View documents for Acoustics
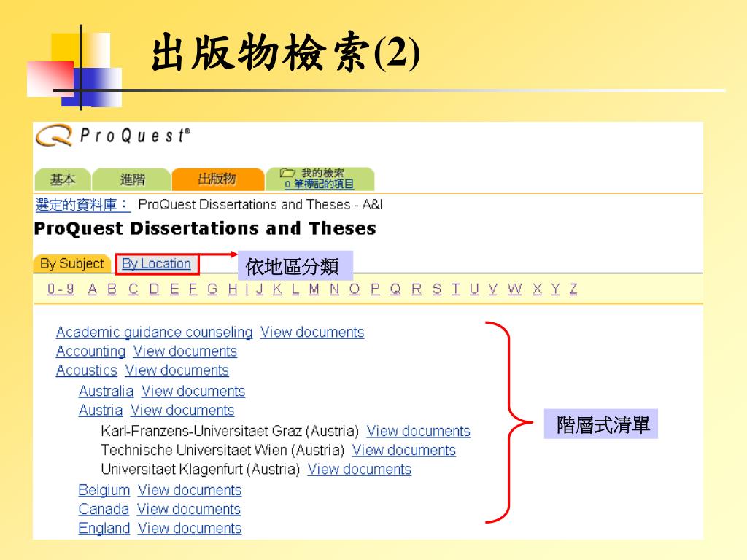Image resolution: width=747 pixels, height=560 pixels. coord(177,370)
